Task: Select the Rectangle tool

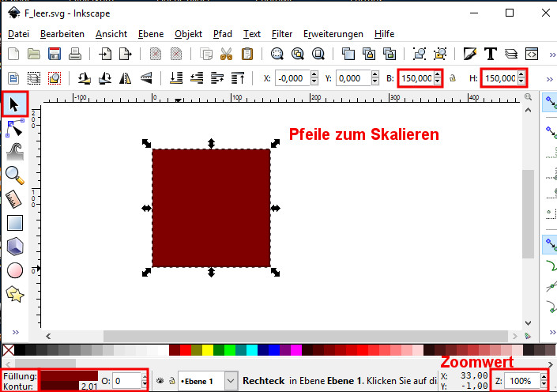Action: [14, 223]
